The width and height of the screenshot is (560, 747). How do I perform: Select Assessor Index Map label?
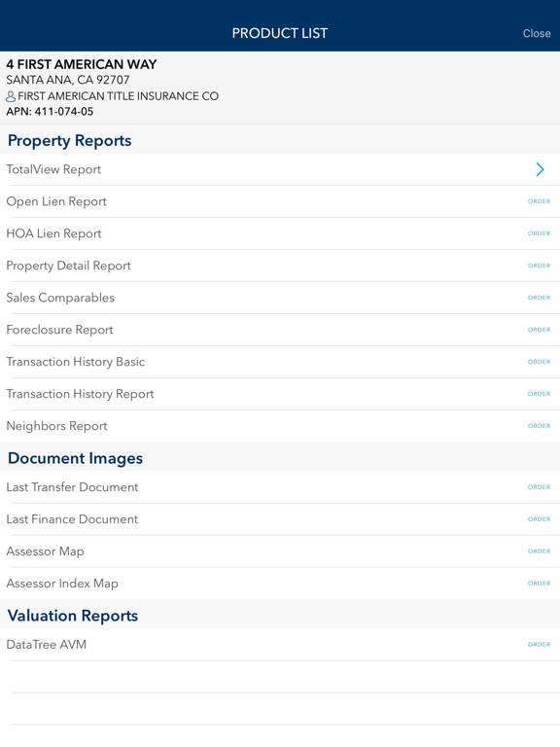tap(62, 584)
